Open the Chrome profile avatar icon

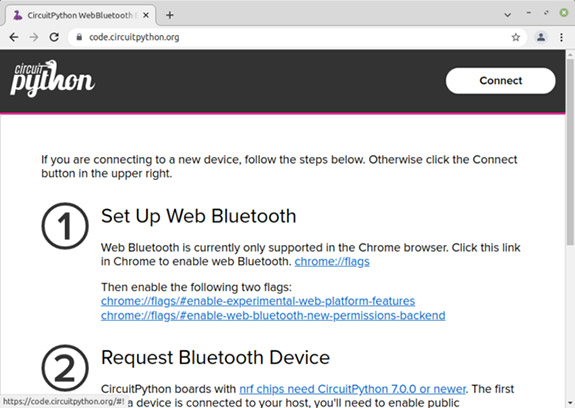(x=541, y=37)
